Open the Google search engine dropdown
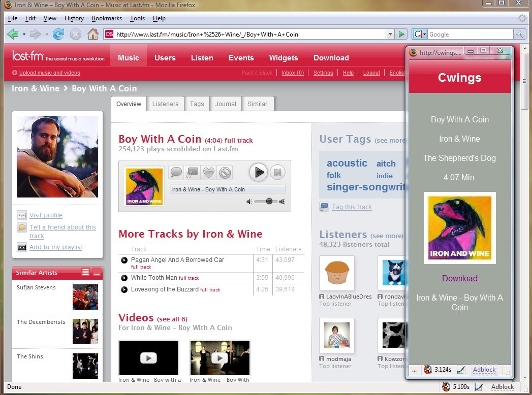The image size is (532, 395). pyautogui.click(x=424, y=34)
